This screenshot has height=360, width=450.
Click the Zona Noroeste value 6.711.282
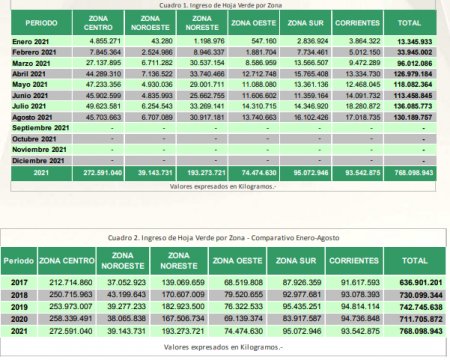(157, 63)
